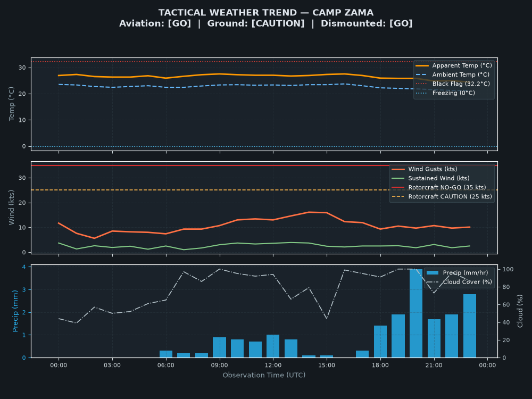Click the '30' tick on the temperature axis
Viewport: 532px width, 399px height.
[x=22, y=68]
